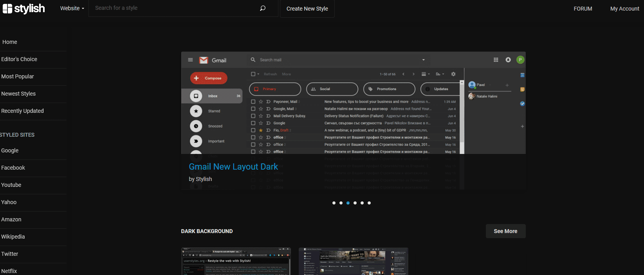Select Netflix under Styled Sites

[x=9, y=271]
